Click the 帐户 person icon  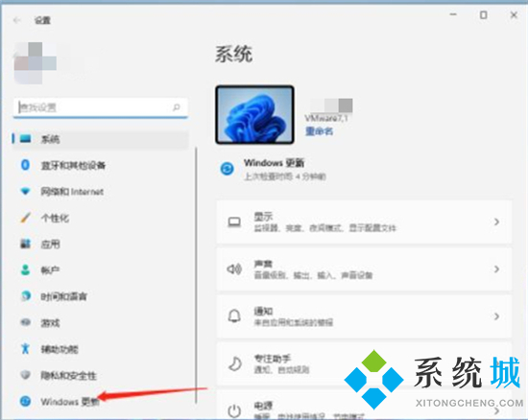pos(25,269)
